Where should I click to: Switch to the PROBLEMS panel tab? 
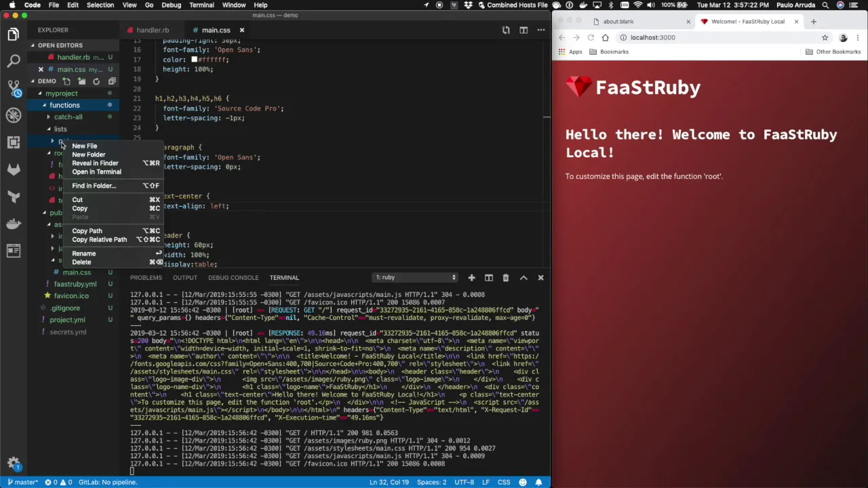pyautogui.click(x=146, y=277)
